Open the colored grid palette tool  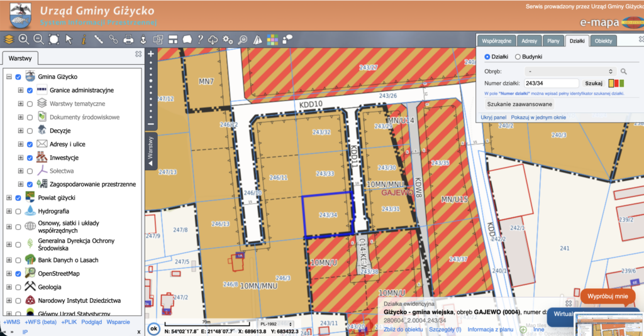coord(272,40)
